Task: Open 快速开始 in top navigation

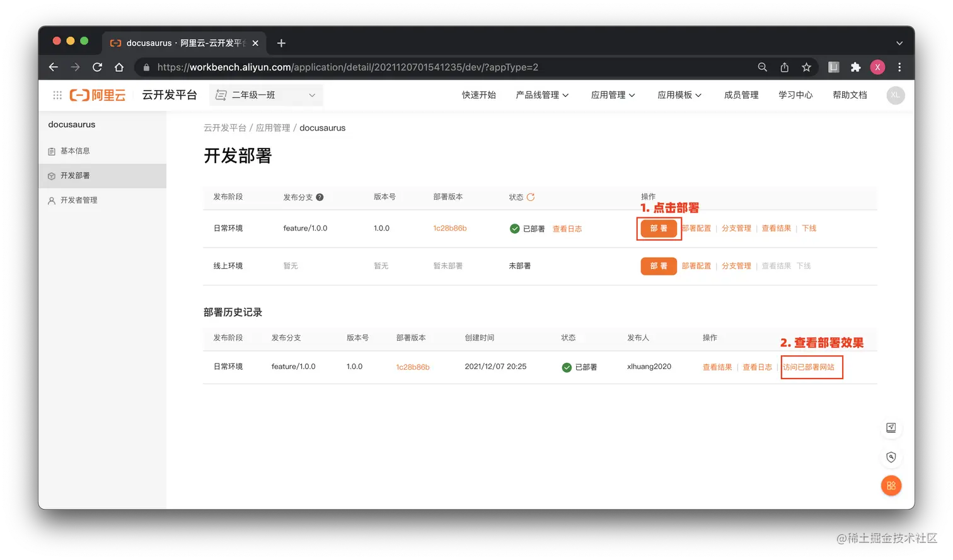Action: (479, 95)
